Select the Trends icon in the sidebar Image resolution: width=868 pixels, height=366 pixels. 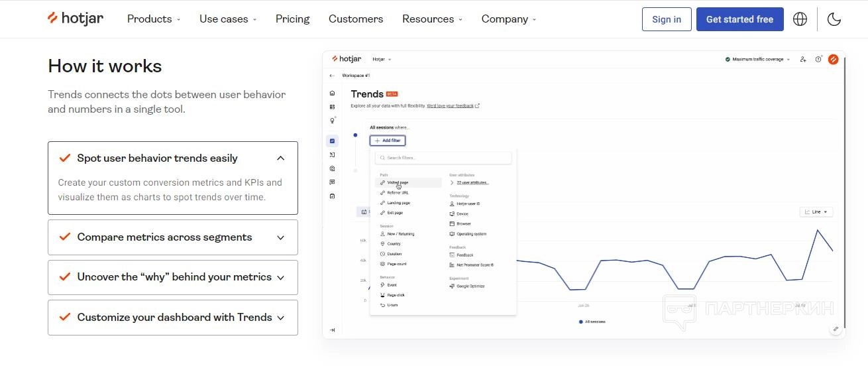[x=332, y=141]
